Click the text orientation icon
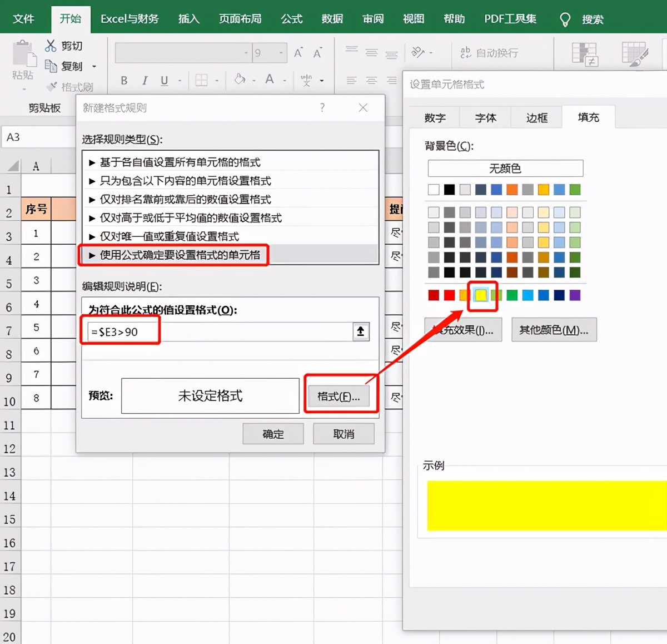The width and height of the screenshot is (667, 644). pos(418,52)
